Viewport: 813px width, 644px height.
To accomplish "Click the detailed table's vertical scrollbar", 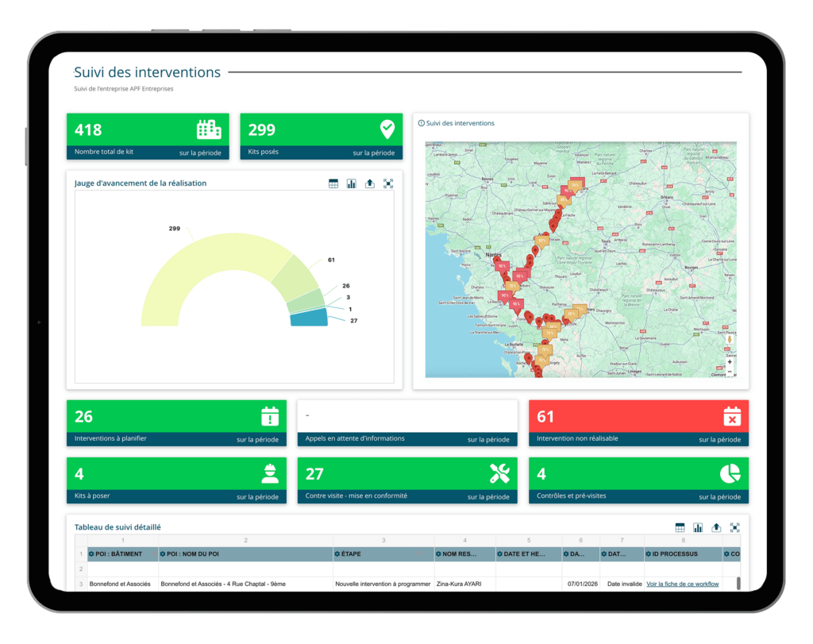I will click(x=738, y=584).
